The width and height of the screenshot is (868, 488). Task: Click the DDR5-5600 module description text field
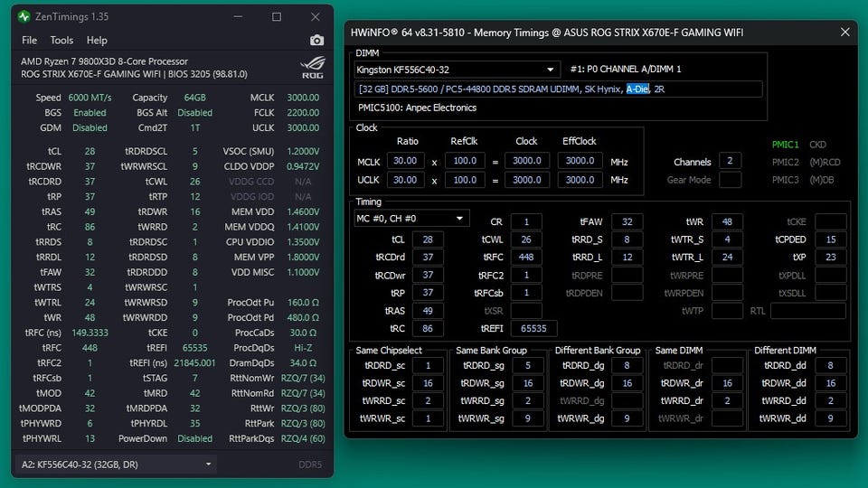point(558,89)
